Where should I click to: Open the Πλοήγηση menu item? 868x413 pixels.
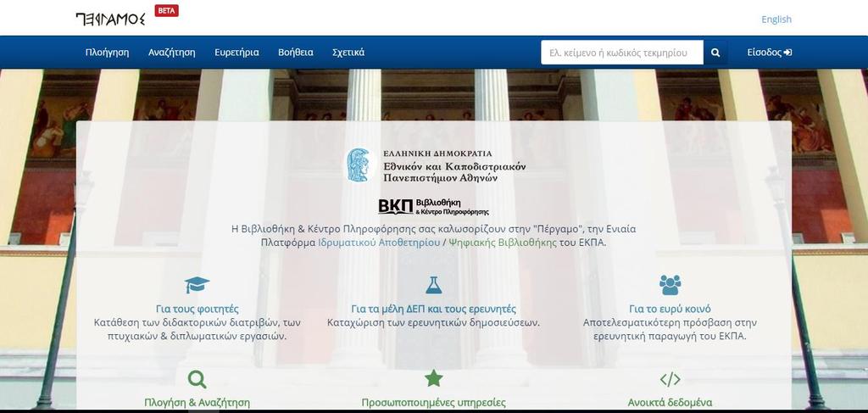[108, 53]
